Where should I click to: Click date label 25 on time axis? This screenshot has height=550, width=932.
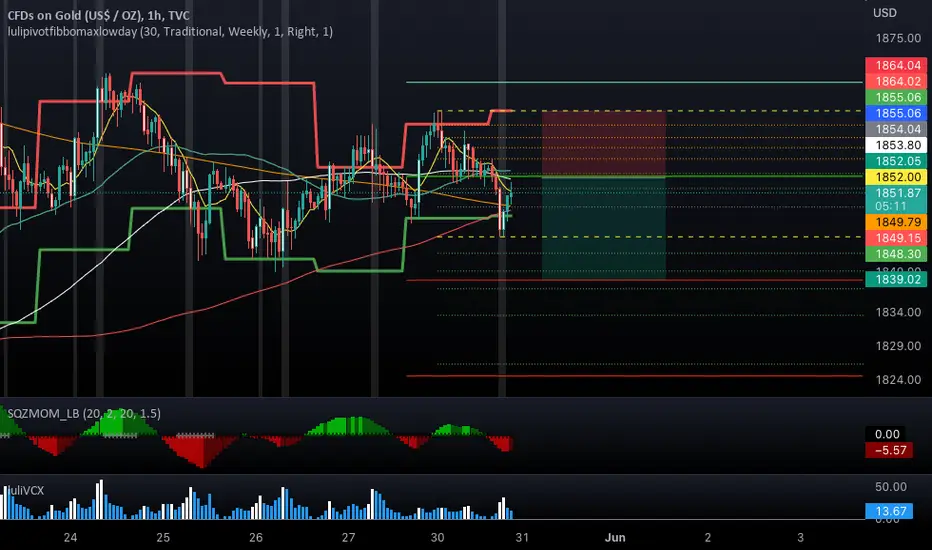[x=163, y=538]
